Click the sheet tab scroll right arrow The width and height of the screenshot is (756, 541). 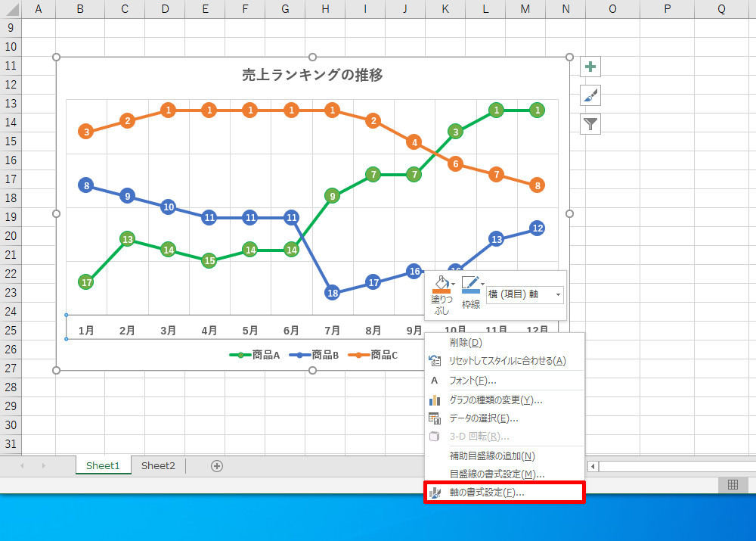coord(43,465)
